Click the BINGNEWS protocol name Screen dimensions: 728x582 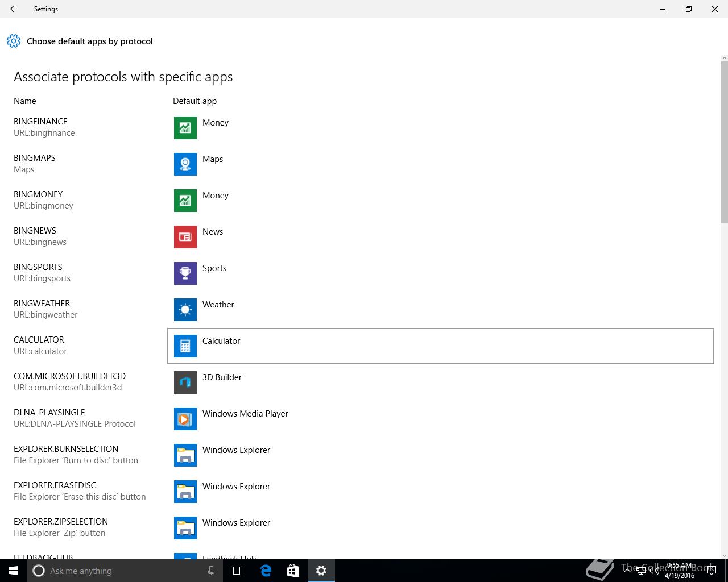(35, 231)
